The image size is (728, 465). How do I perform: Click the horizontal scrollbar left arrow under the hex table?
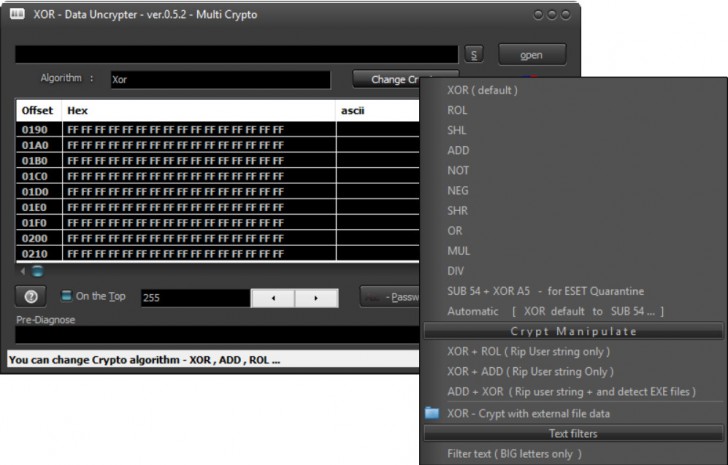23,271
